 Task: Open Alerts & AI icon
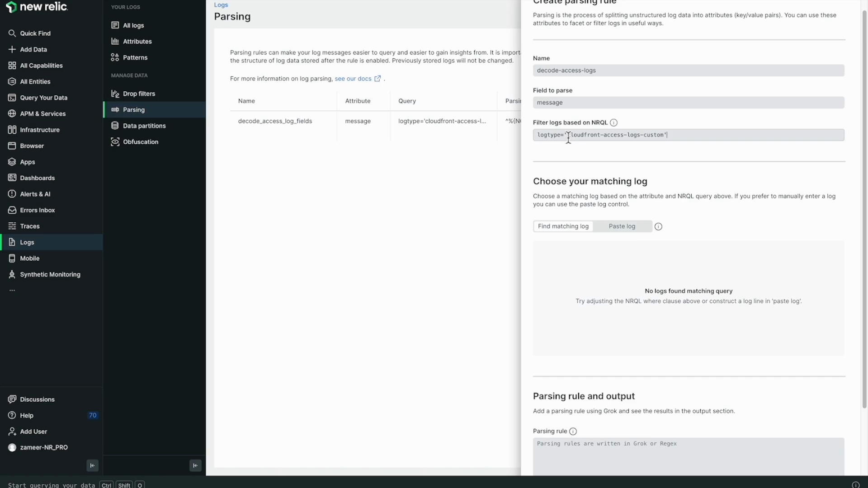pos(12,194)
